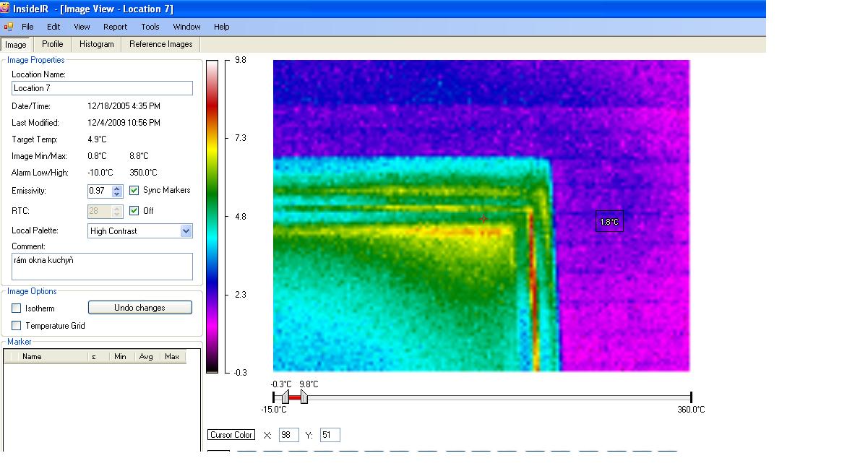Click the Location Name text field

(102, 88)
